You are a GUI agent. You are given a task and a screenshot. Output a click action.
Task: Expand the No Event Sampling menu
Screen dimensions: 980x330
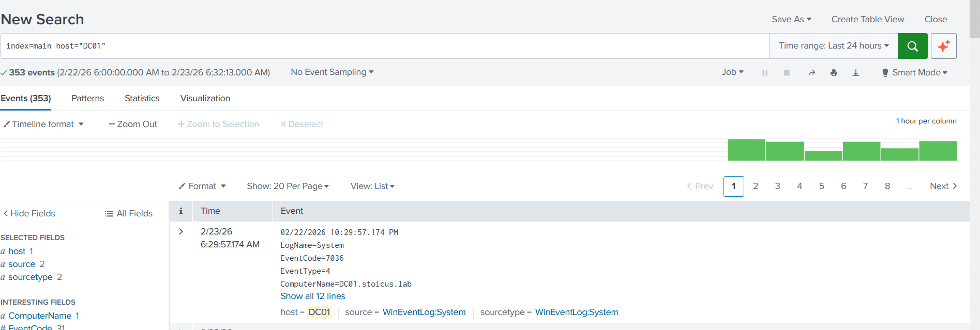(x=331, y=72)
